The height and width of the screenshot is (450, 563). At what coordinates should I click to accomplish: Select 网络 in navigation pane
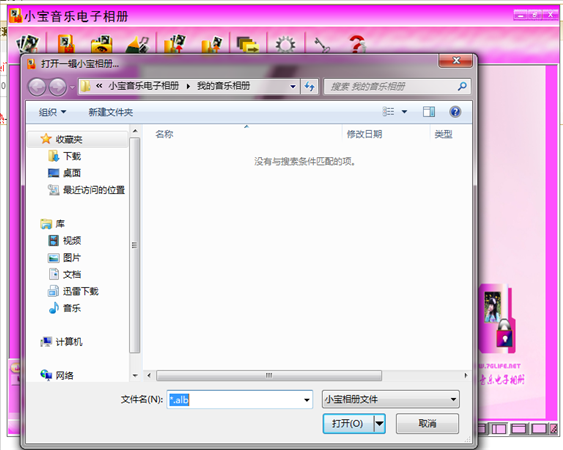[x=57, y=375]
